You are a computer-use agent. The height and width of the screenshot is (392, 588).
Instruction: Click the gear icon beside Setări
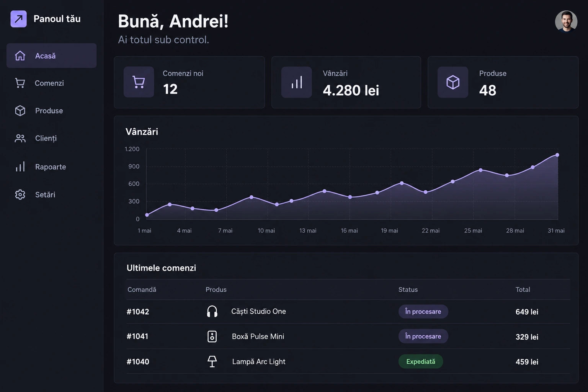(x=20, y=194)
